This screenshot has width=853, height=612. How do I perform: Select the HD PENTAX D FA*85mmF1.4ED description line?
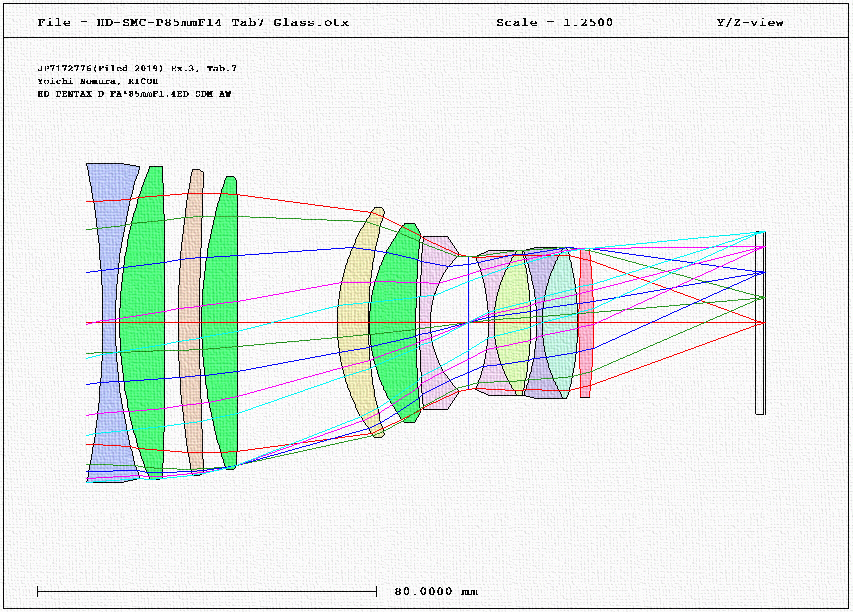[x=134, y=94]
